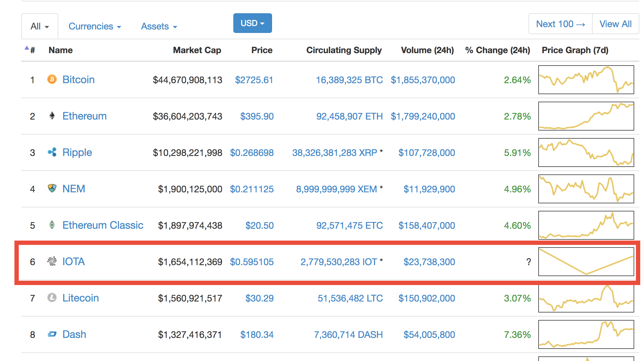
Task: Open the Litecoin name link
Action: coord(81,298)
